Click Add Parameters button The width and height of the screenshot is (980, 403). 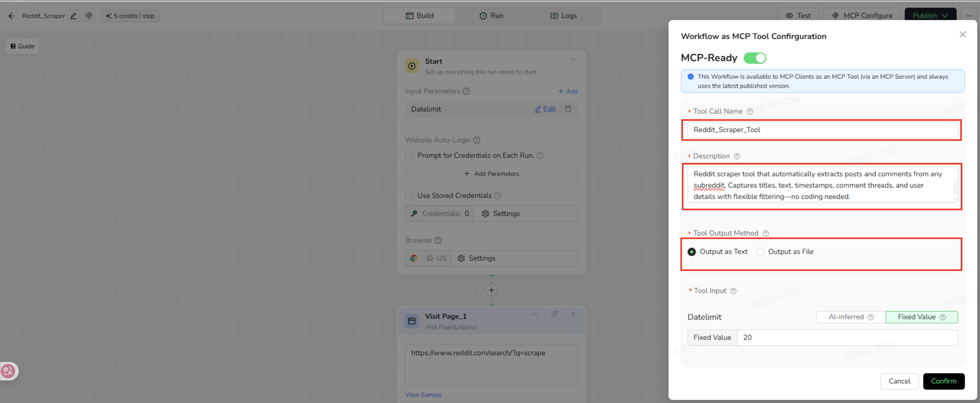[491, 173]
